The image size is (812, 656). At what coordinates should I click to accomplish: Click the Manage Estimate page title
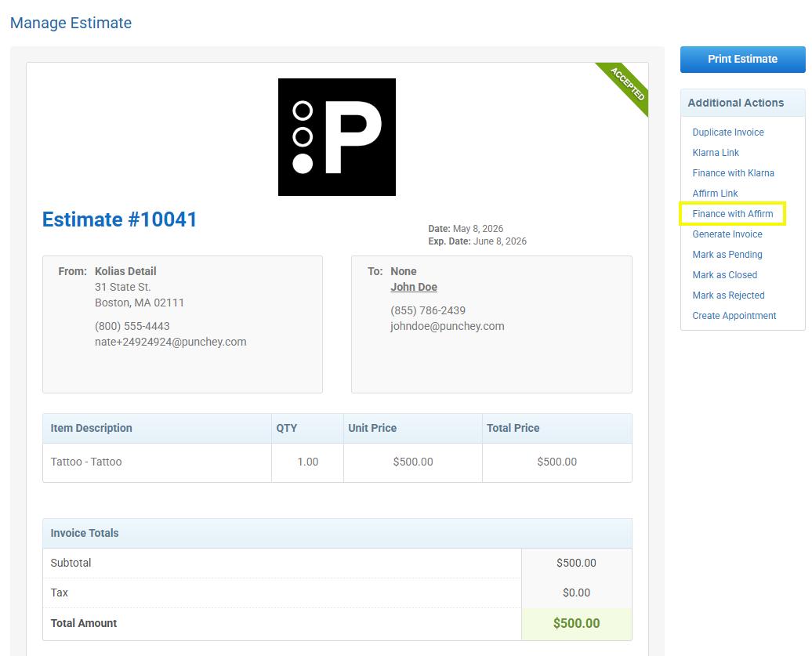71,23
